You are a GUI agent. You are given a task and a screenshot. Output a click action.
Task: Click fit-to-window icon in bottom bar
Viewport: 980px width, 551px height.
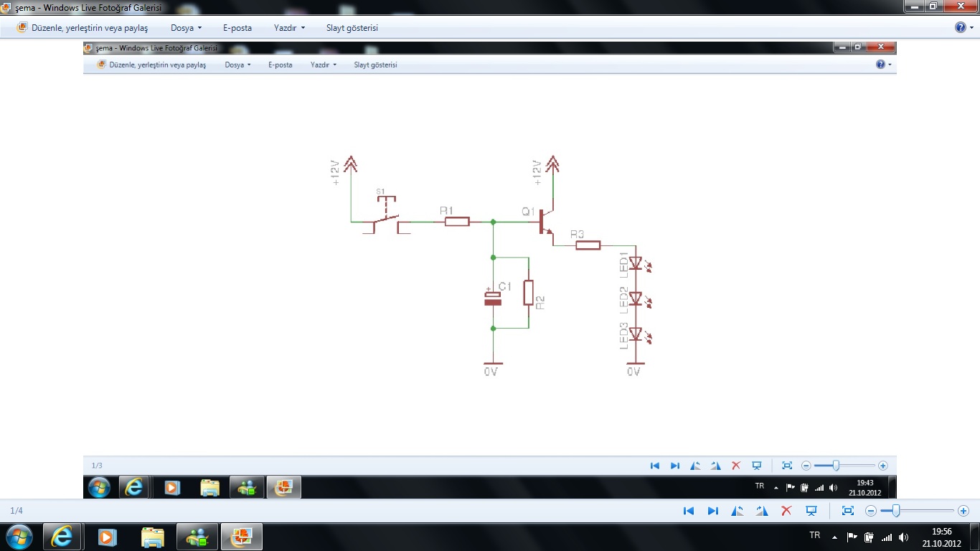(x=848, y=511)
